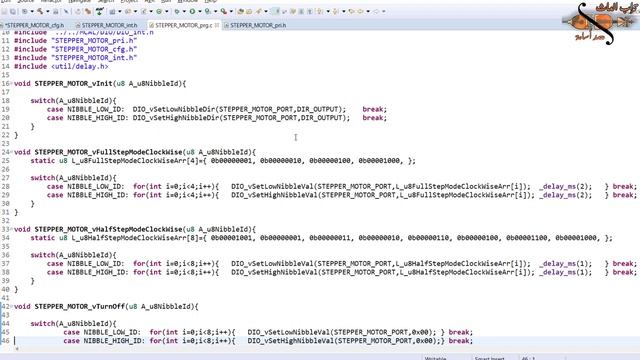Click the Previous Annotation icon
The width and height of the screenshot is (640, 360).
[335, 11]
